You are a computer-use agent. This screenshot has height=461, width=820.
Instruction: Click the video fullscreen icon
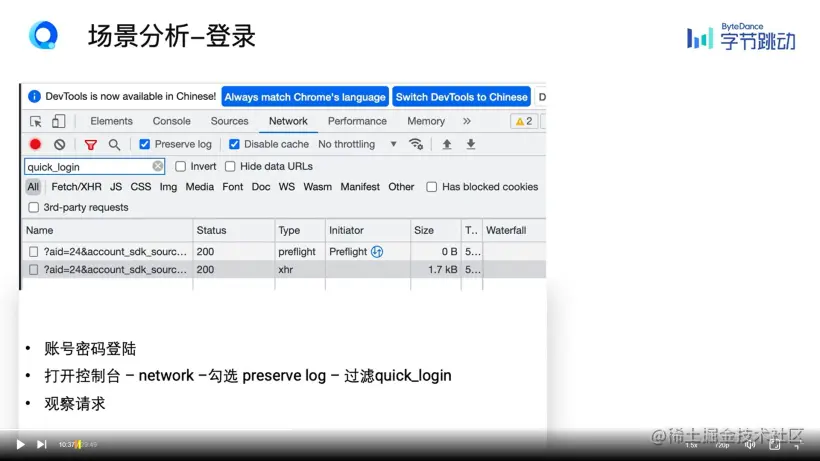coord(775,445)
